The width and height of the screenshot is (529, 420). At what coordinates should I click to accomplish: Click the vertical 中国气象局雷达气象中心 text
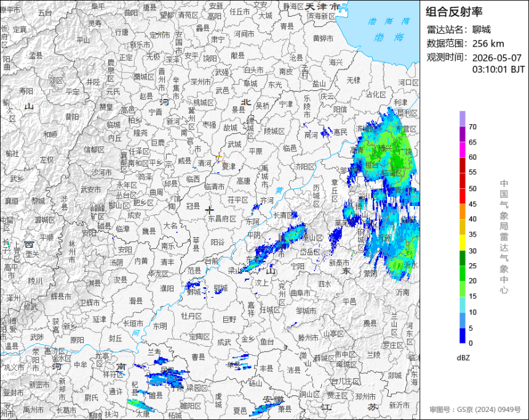pos(504,237)
